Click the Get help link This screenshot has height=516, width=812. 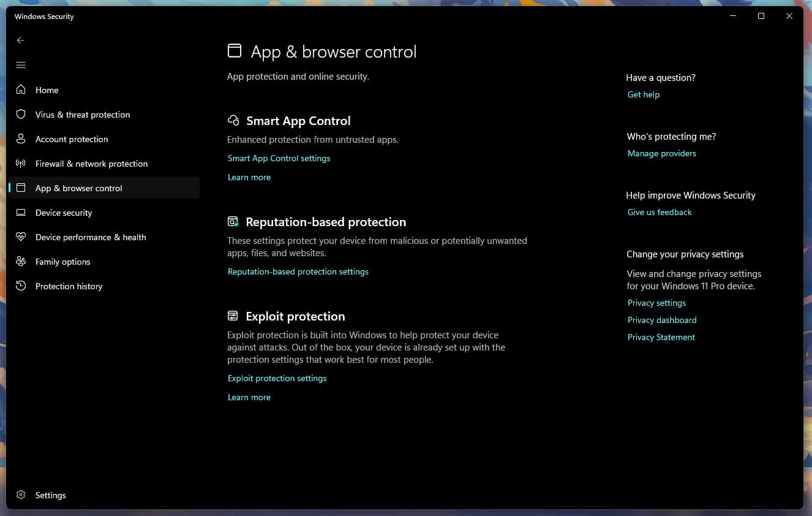point(644,94)
